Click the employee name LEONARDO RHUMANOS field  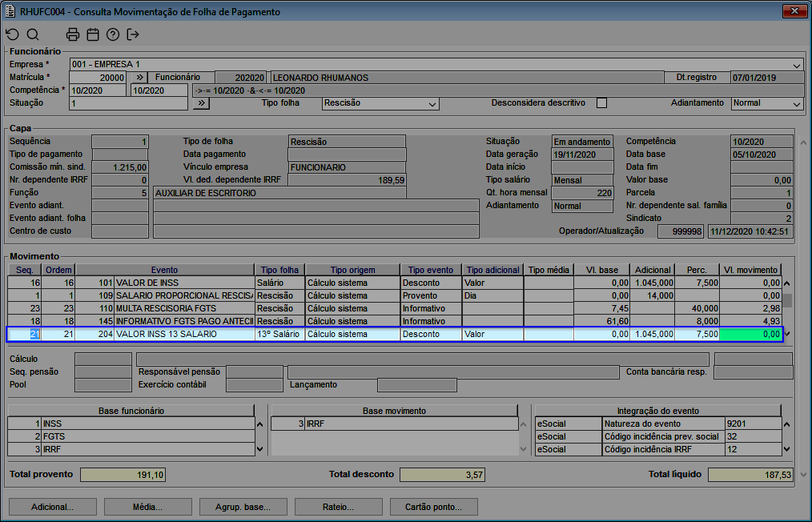[x=467, y=78]
